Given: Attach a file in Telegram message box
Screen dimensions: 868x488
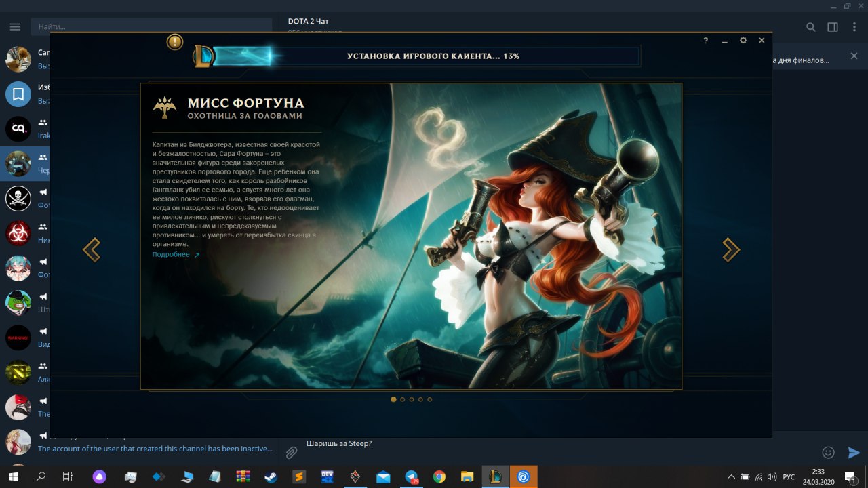Looking at the screenshot, I should click(291, 452).
